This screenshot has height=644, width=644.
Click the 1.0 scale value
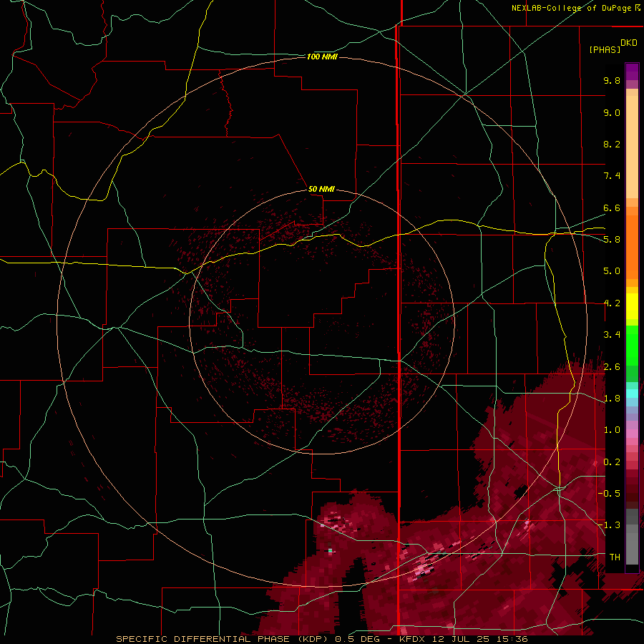pyautogui.click(x=612, y=430)
